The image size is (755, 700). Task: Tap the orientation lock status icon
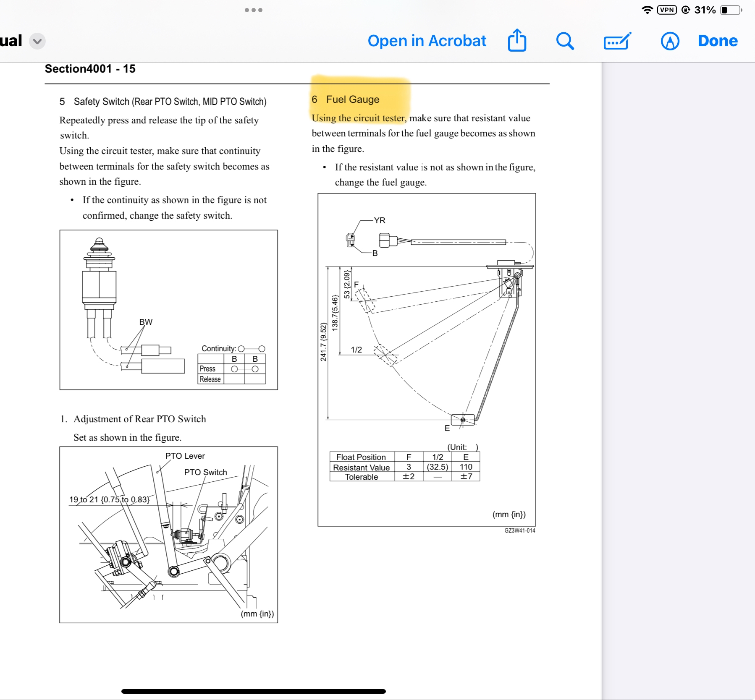pyautogui.click(x=686, y=10)
